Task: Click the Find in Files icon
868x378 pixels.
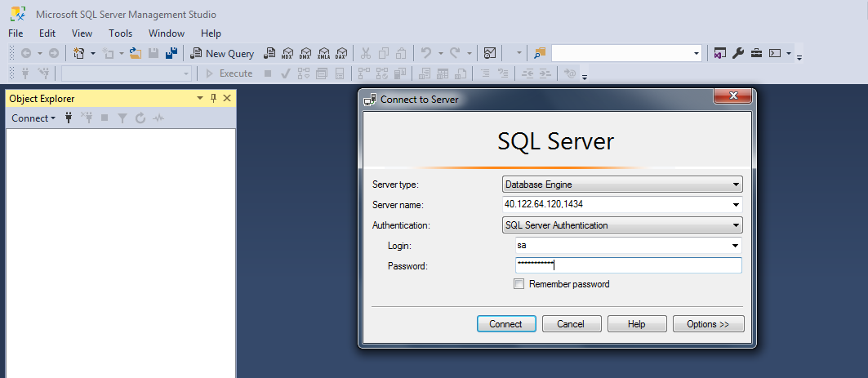Action: tap(540, 53)
